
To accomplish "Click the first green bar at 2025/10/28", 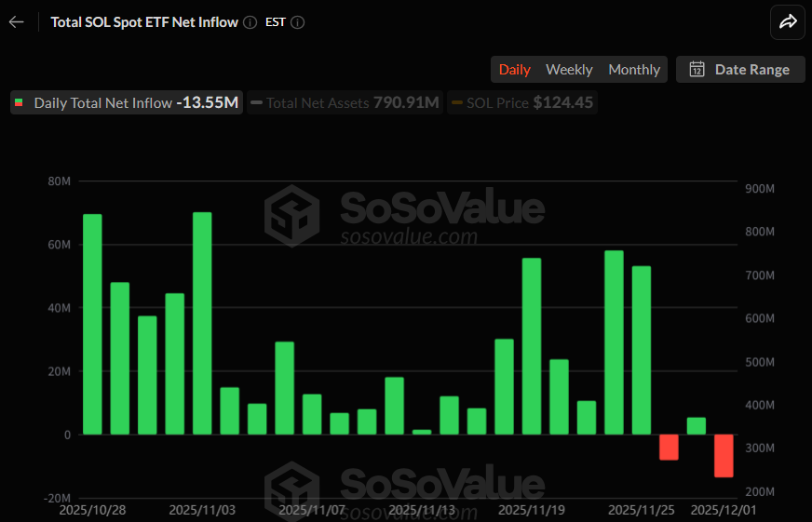I will click(92, 324).
